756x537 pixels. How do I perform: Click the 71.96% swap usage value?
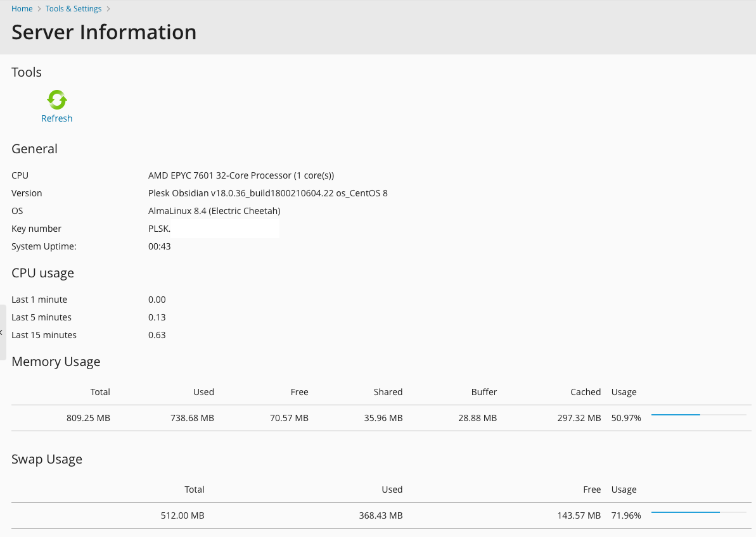626,515
